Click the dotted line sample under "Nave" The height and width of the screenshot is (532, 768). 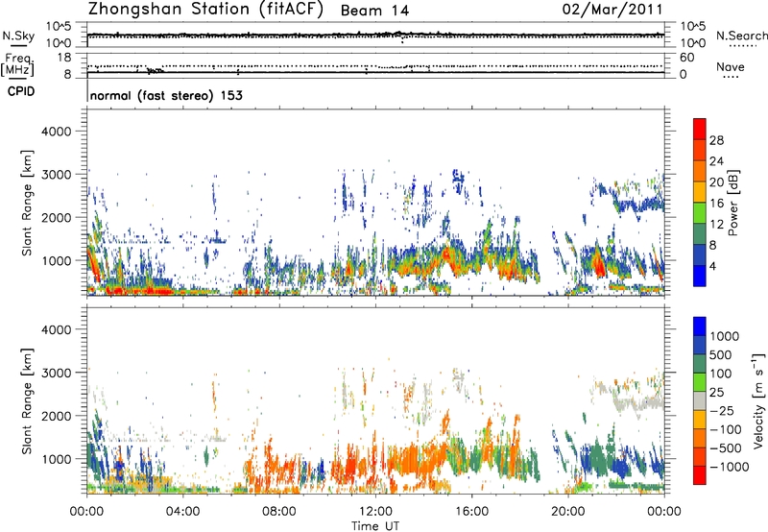point(731,77)
